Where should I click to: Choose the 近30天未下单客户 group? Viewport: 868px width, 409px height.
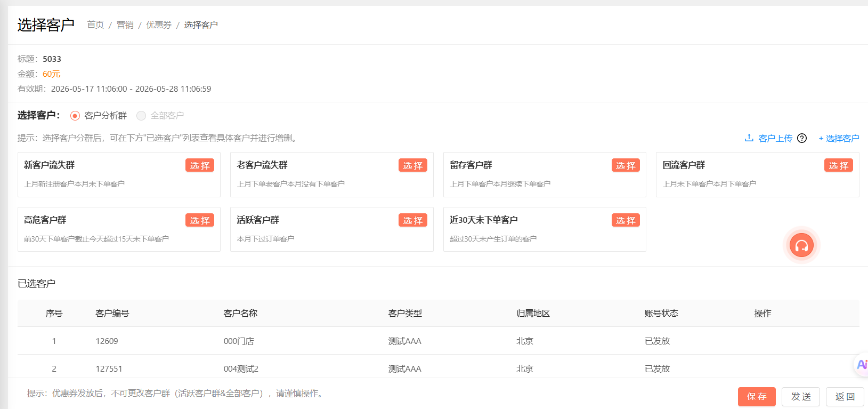point(626,220)
